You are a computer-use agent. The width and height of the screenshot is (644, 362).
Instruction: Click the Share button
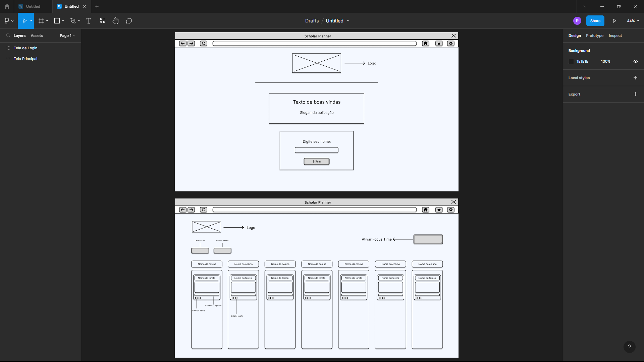coord(595,21)
